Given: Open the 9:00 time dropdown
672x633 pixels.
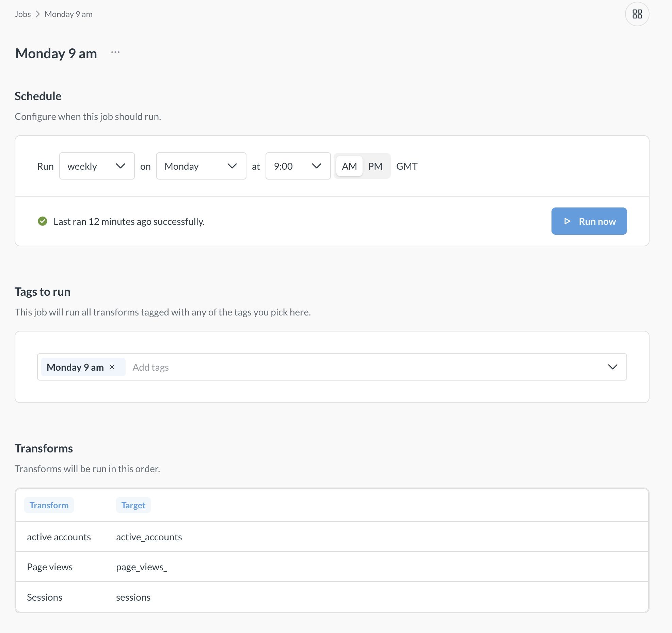Looking at the screenshot, I should (x=298, y=166).
